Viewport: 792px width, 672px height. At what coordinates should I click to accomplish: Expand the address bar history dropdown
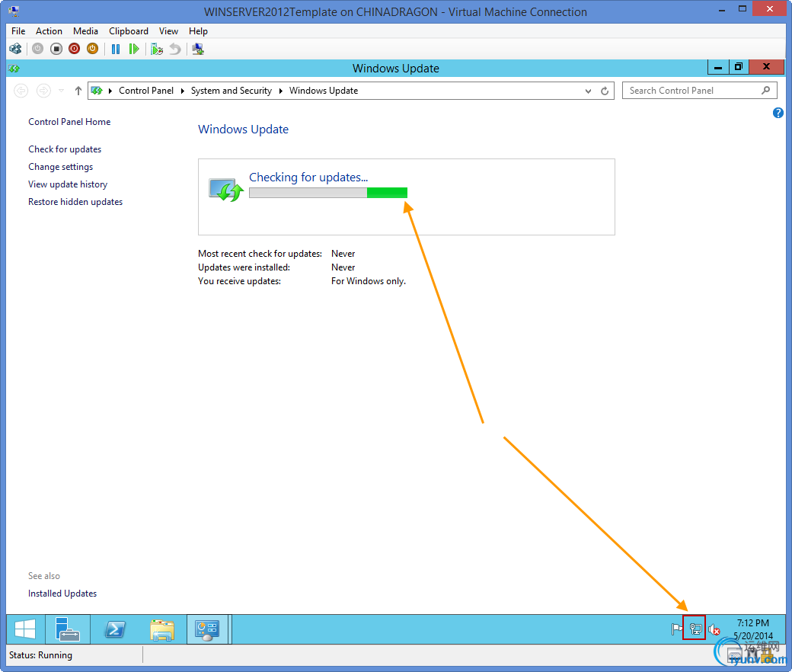point(588,91)
